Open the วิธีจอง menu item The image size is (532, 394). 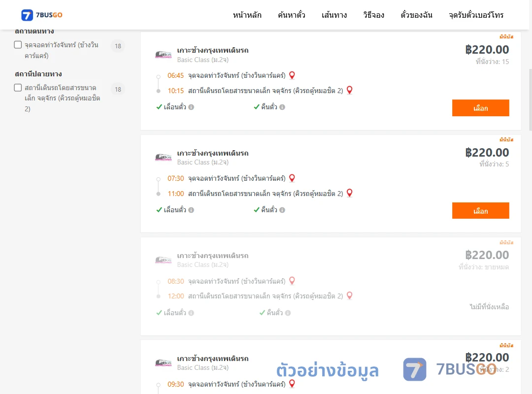pos(373,15)
